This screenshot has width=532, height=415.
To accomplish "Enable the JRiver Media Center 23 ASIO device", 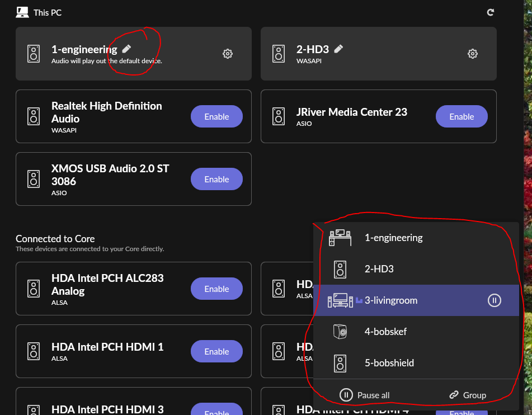I will [x=462, y=116].
